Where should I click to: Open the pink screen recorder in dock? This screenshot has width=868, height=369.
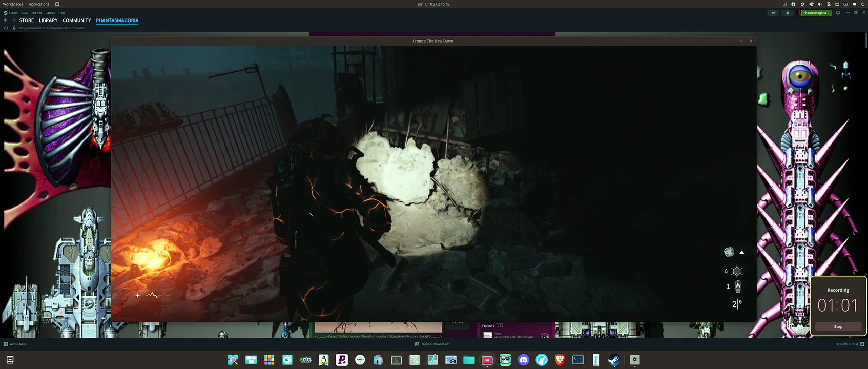click(487, 360)
